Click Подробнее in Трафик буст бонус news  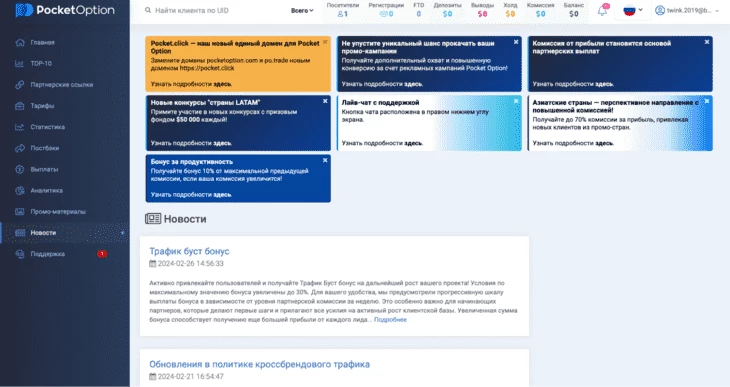390,320
